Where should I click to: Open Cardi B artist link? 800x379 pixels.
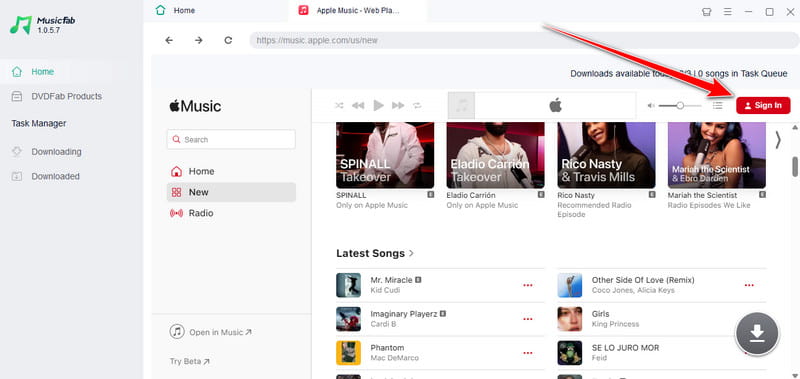384,324
